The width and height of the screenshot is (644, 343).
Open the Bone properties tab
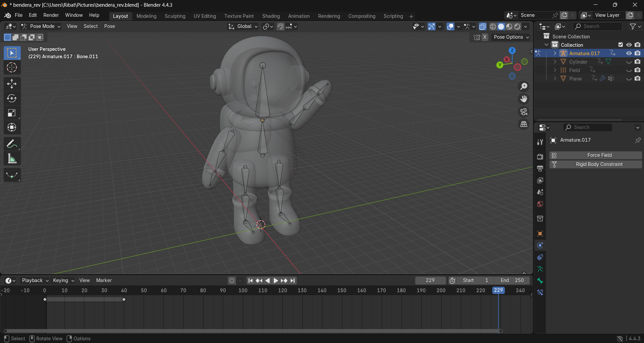tap(540, 281)
